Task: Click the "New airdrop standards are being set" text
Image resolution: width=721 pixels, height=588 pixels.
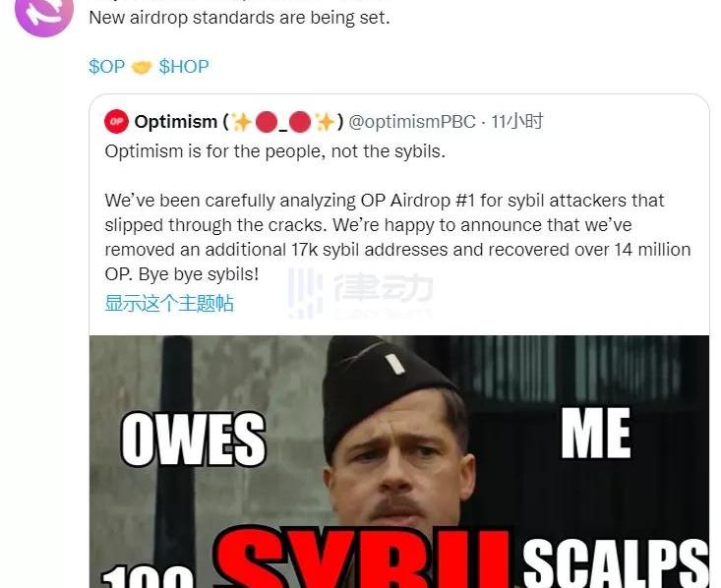Action: (239, 18)
